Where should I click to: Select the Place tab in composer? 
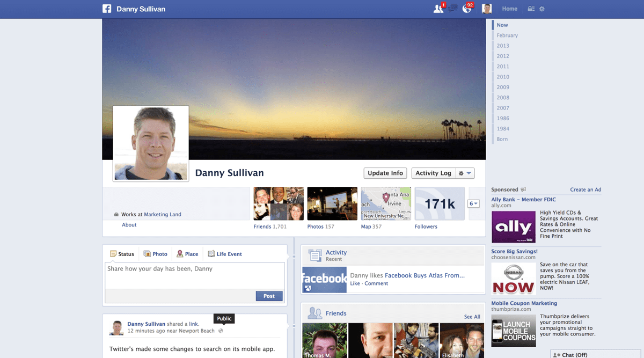coord(187,254)
